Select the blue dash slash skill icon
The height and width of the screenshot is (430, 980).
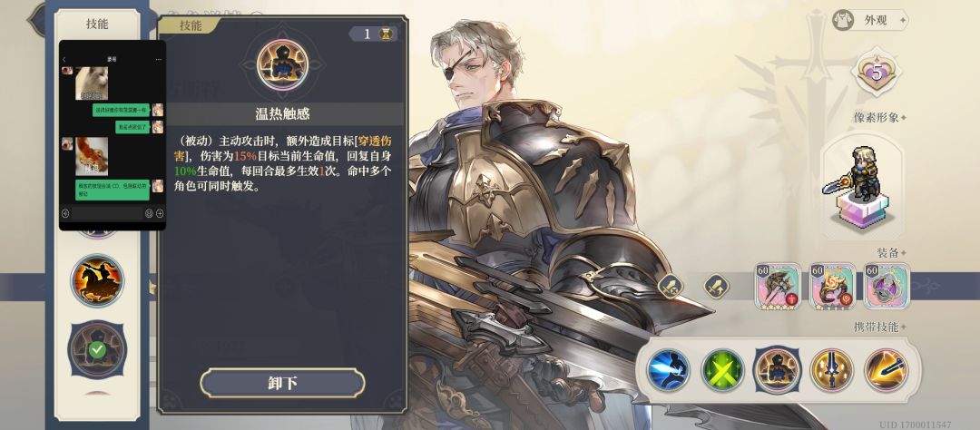coord(668,370)
